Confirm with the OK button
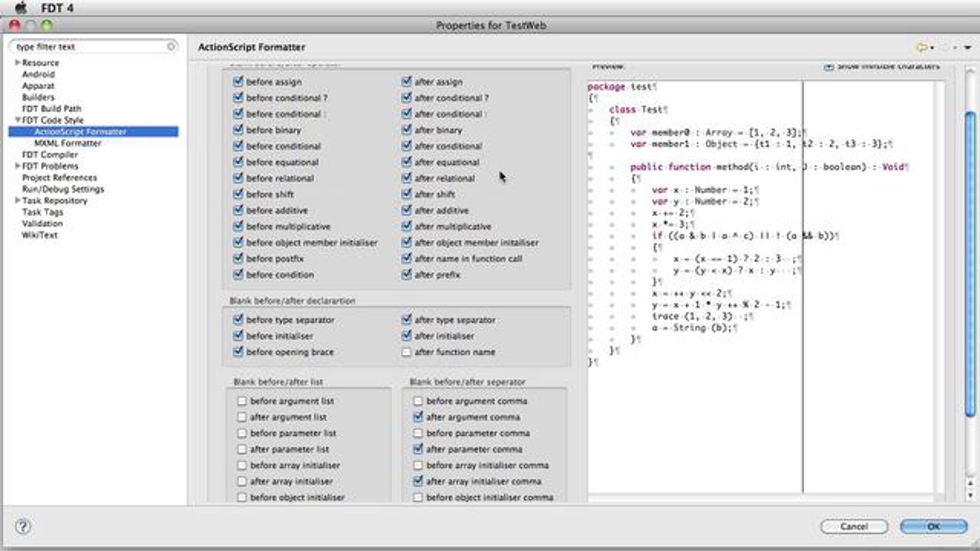This screenshot has width=980, height=551. 933,527
